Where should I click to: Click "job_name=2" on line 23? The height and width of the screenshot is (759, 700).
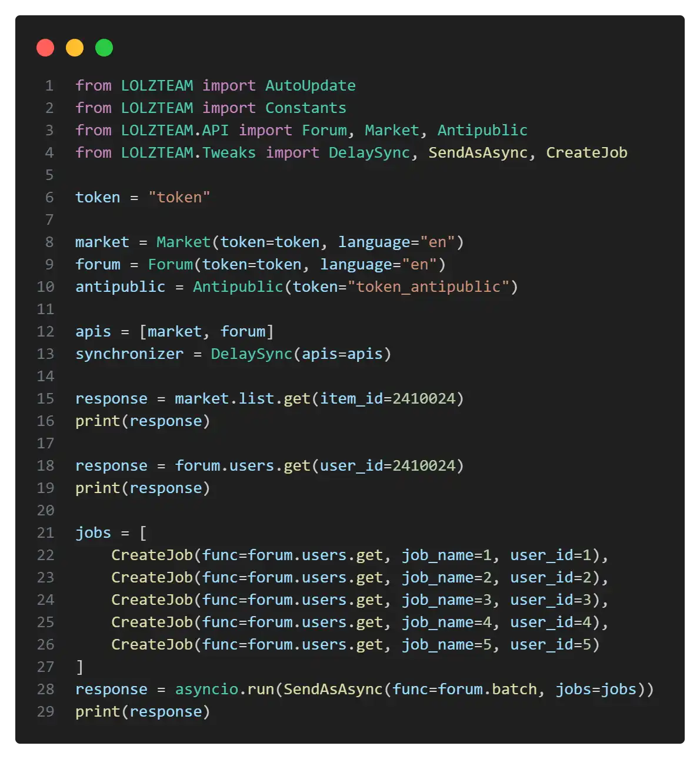(446, 578)
